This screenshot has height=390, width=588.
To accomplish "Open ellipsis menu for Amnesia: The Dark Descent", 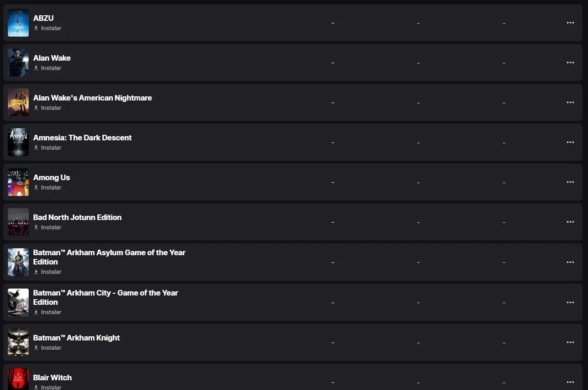I will pyautogui.click(x=570, y=142).
